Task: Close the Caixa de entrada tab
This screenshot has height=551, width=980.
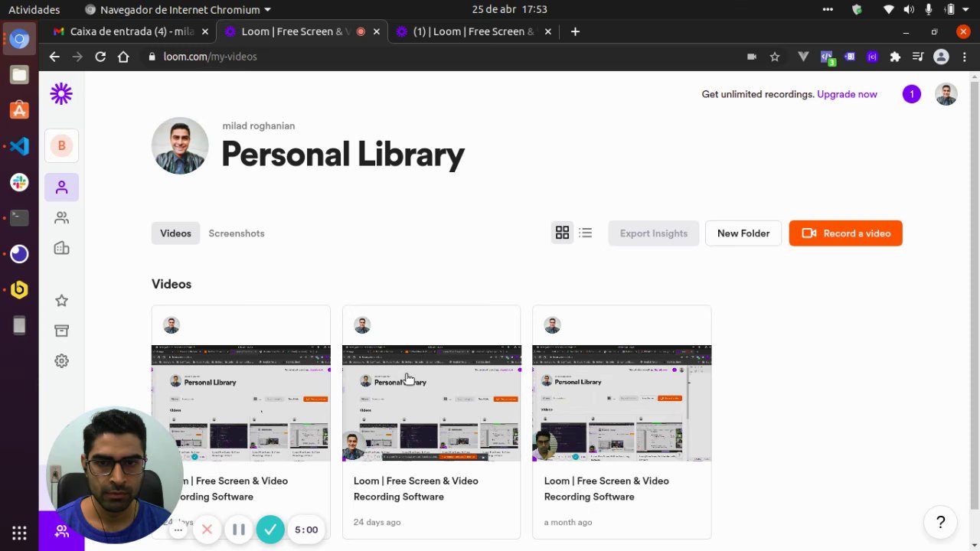Action: (204, 31)
